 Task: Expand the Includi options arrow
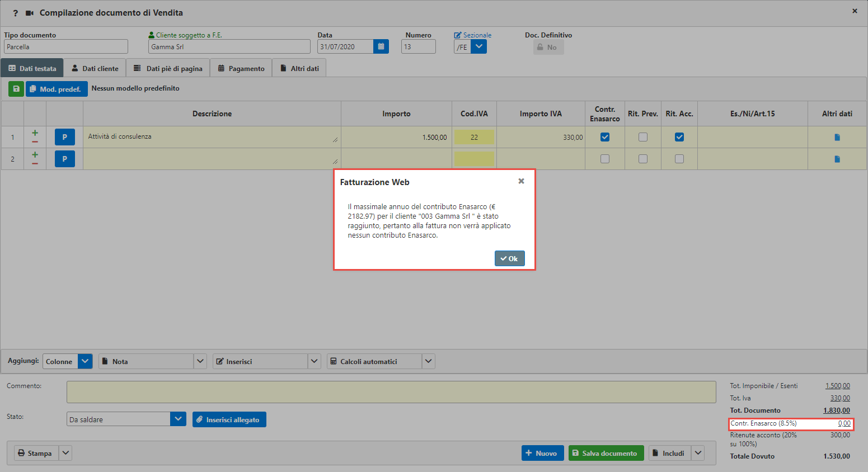(698, 453)
